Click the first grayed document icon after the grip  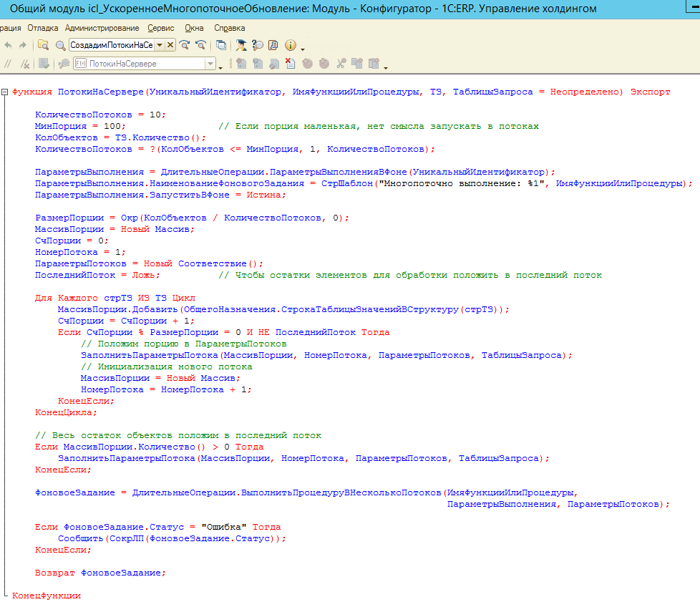[x=241, y=64]
